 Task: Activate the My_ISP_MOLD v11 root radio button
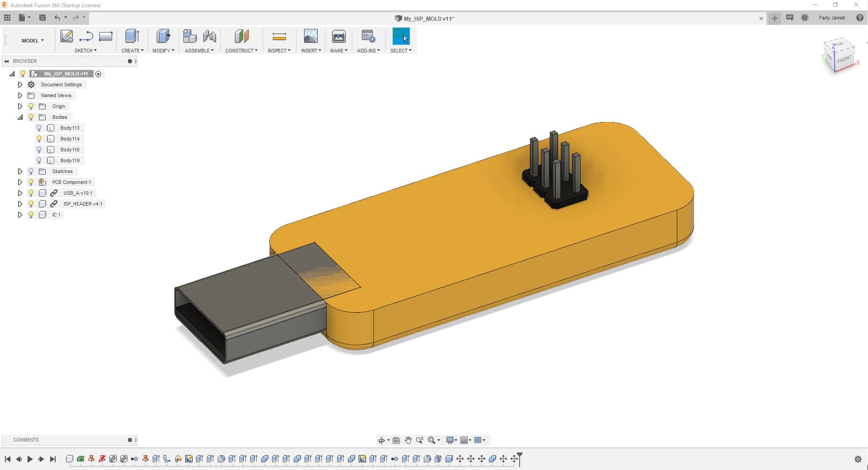click(99, 74)
